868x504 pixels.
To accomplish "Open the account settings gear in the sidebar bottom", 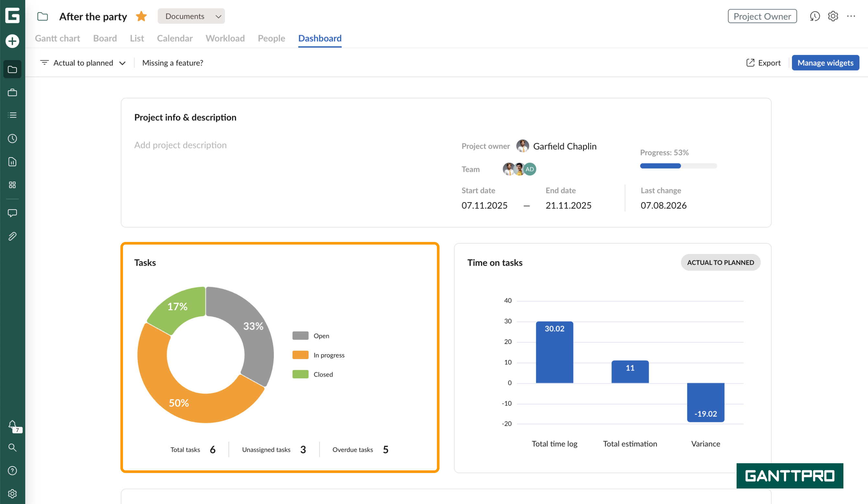I will point(12,494).
